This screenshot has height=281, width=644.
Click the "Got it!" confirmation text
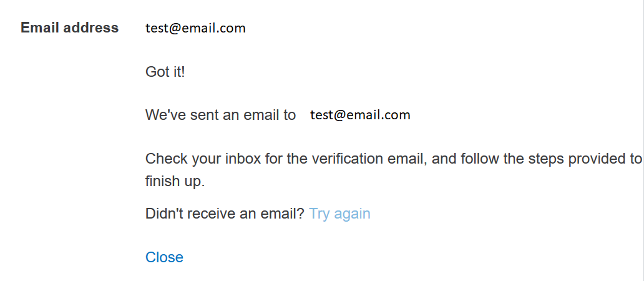tap(165, 72)
